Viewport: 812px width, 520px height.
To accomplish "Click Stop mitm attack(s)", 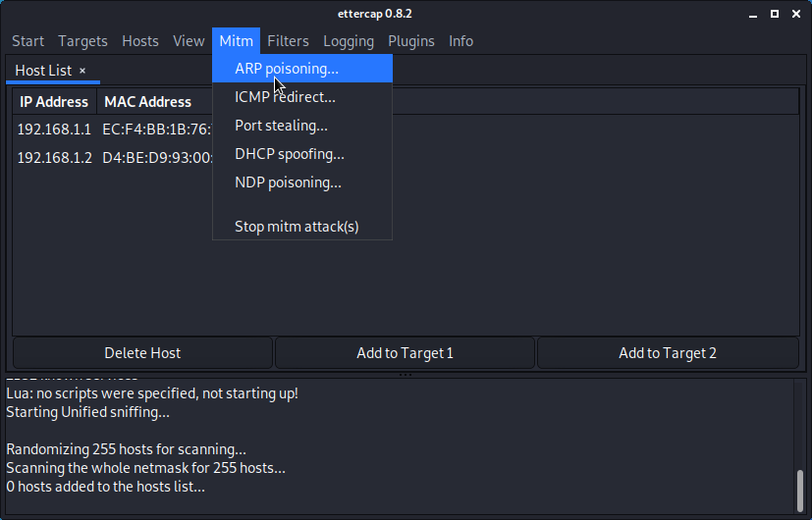I will (x=302, y=226).
